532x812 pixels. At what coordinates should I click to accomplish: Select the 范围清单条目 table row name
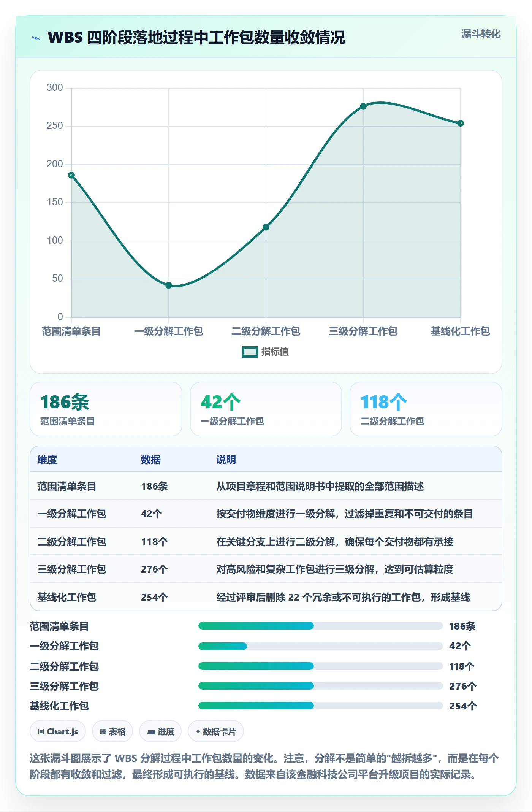point(67,486)
